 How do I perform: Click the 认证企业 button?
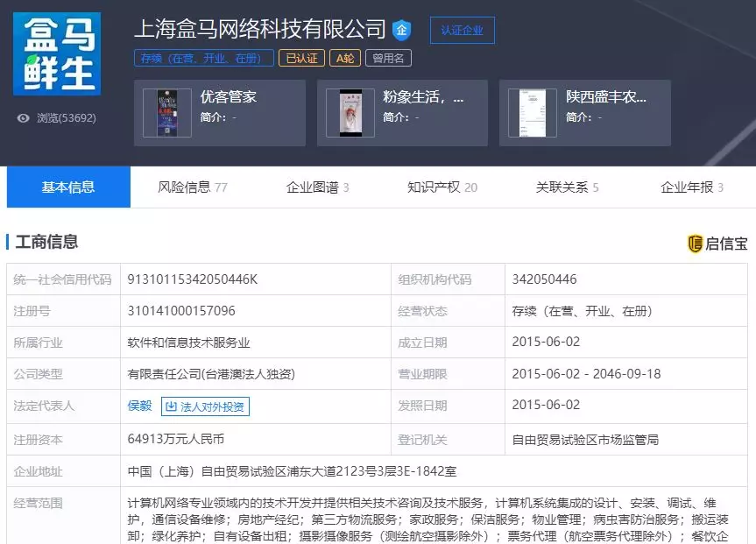point(462,31)
